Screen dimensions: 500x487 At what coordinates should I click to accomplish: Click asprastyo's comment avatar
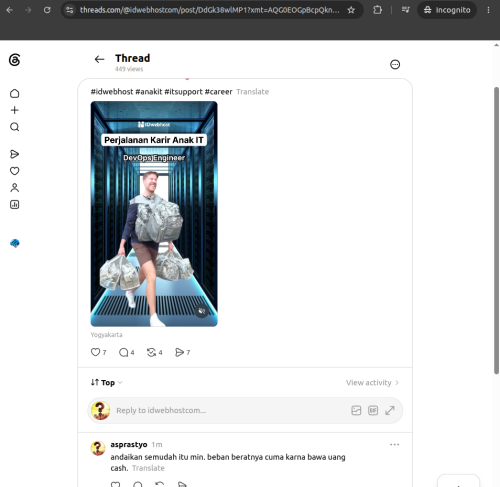pyautogui.click(x=98, y=448)
